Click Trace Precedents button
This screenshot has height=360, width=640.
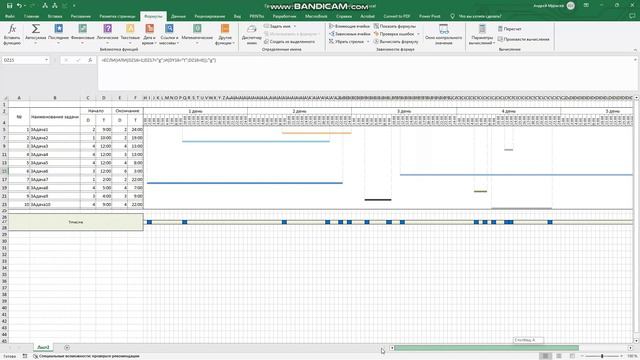tap(349, 26)
